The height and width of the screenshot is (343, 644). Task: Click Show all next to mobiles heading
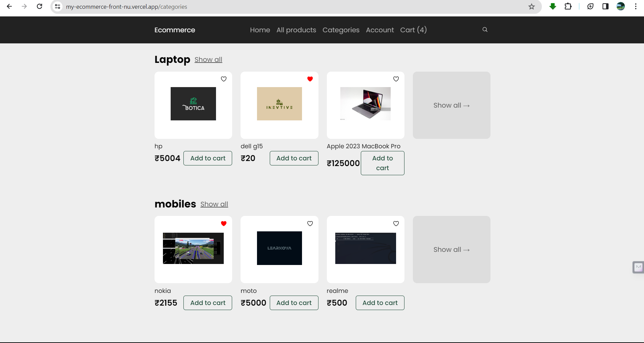pos(214,204)
